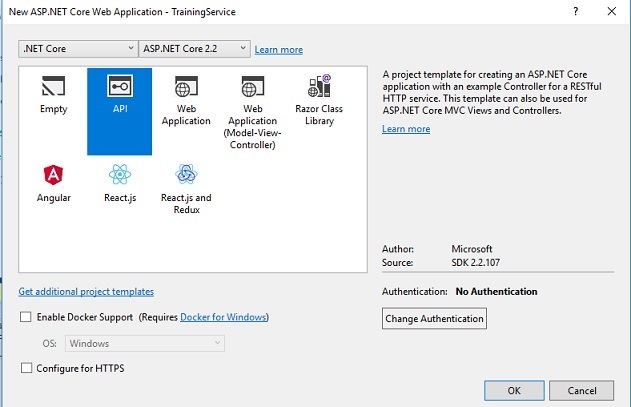The height and width of the screenshot is (407, 631).
Task: Click the dialog title TrainingService text
Action: click(x=203, y=12)
